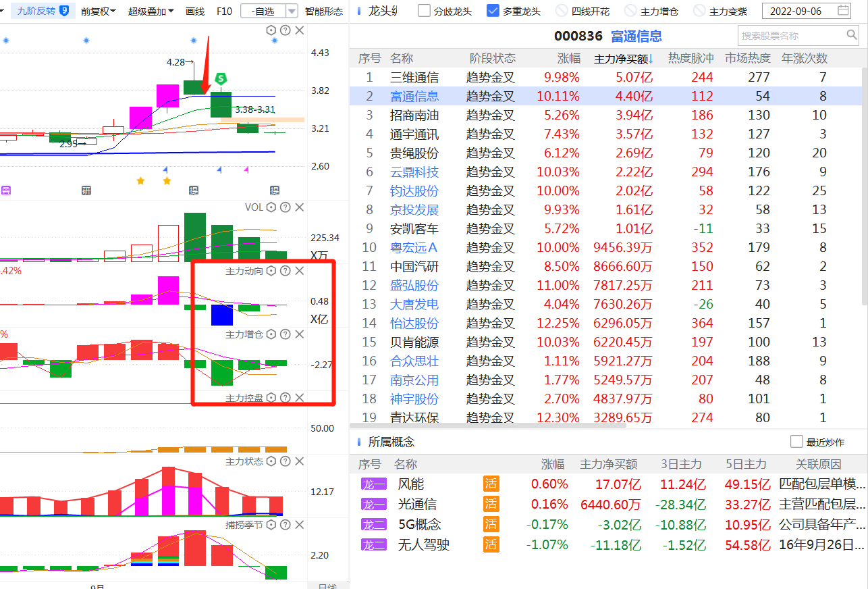Image resolution: width=868 pixels, height=589 pixels.
Task: Click the 主力动向 panel help icon
Action: coord(286,271)
